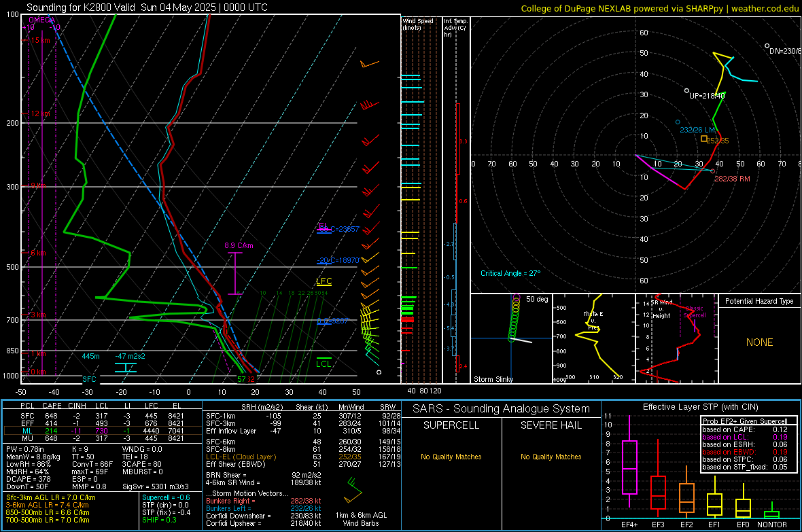Click the UP=218/40 hodograph label
This screenshot has height=532, width=802.
click(707, 96)
